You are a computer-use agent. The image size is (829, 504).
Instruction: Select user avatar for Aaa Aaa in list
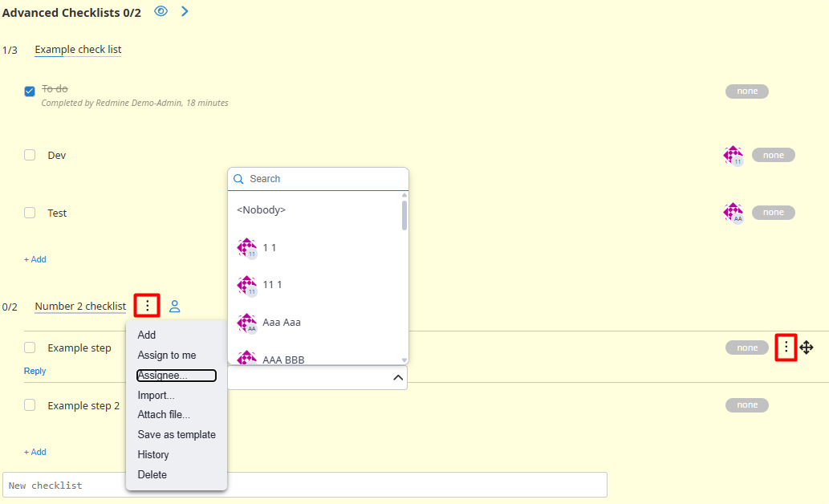pos(247,323)
